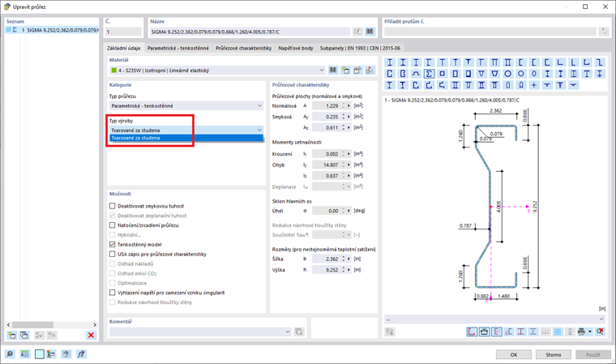Delete the material using red-X material icon

tap(370, 71)
